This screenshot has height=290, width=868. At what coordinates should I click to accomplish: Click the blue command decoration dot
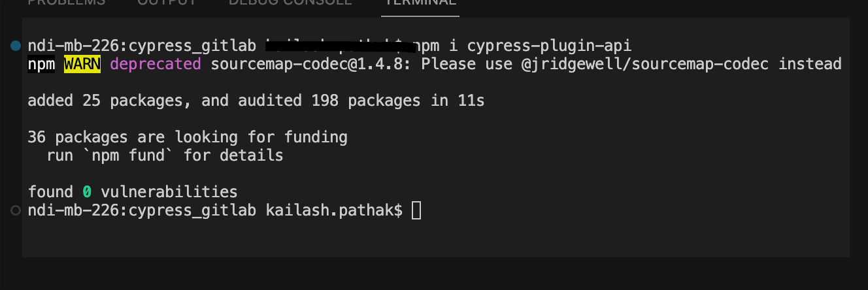click(16, 46)
